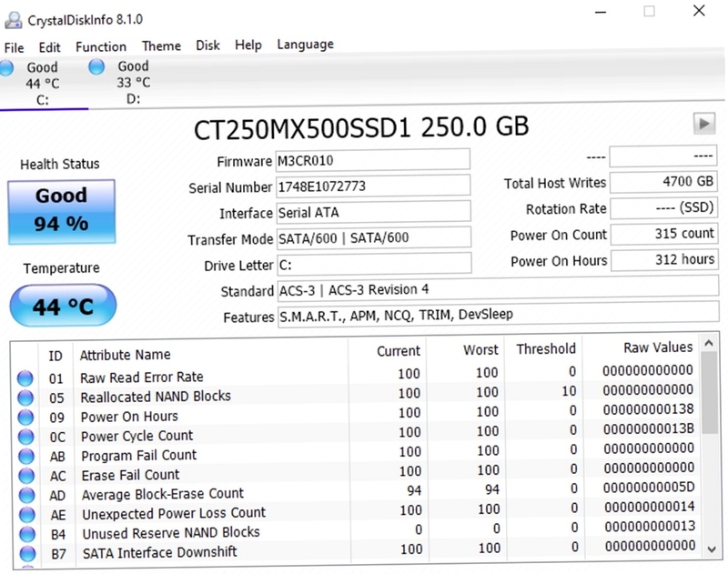Click scroll up arrow of attribute list
The width and height of the screenshot is (728, 574).
pos(709,343)
